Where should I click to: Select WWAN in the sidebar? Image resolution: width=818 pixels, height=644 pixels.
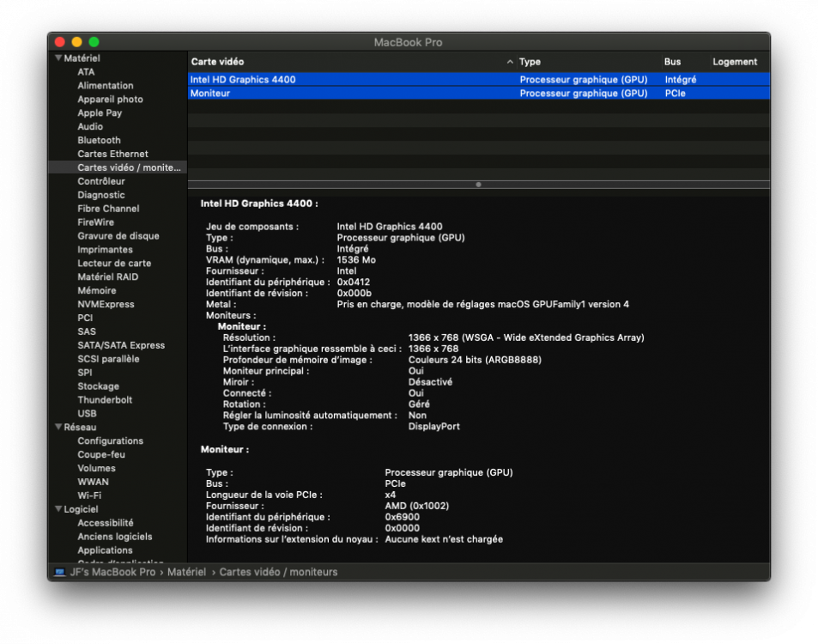pos(93,482)
